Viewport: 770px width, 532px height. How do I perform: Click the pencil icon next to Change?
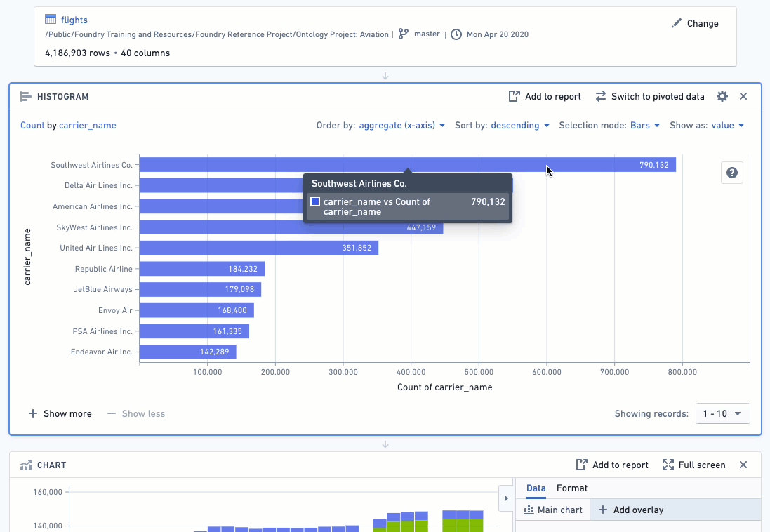point(677,23)
